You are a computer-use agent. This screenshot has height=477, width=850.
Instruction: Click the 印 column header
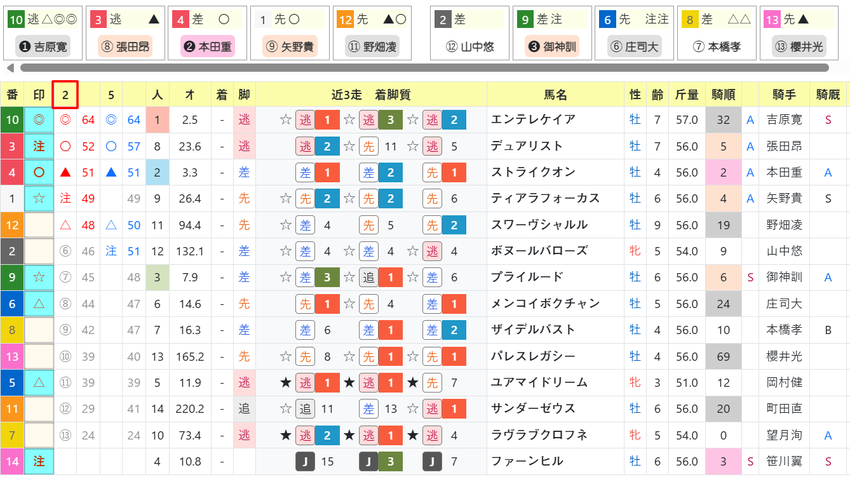click(38, 95)
